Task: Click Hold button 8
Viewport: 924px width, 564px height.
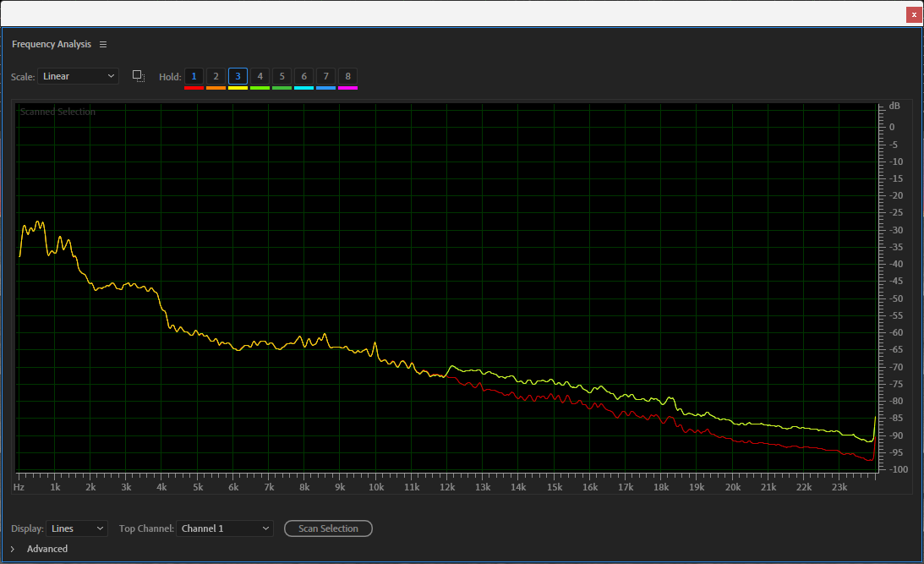Action: point(347,76)
